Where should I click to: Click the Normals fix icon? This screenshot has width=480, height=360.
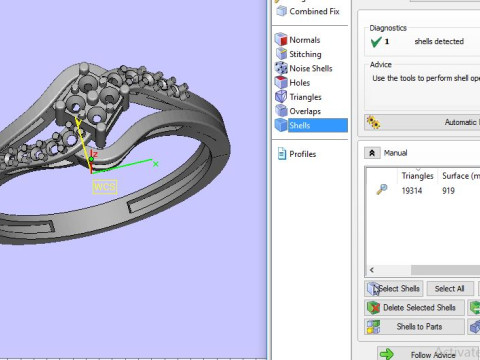tap(281, 40)
